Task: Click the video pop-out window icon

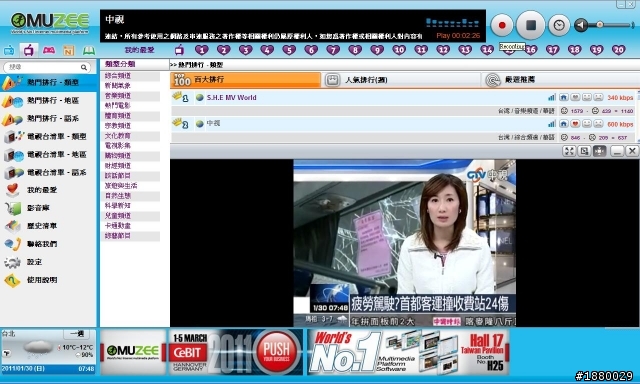Action: (584, 151)
